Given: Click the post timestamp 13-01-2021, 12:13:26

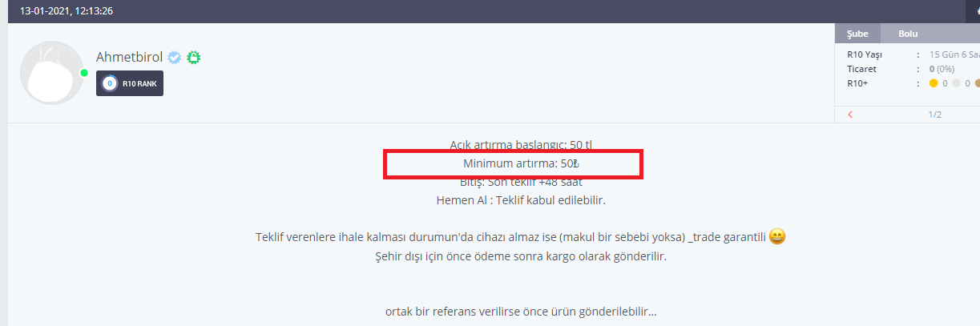Looking at the screenshot, I should (66, 11).
